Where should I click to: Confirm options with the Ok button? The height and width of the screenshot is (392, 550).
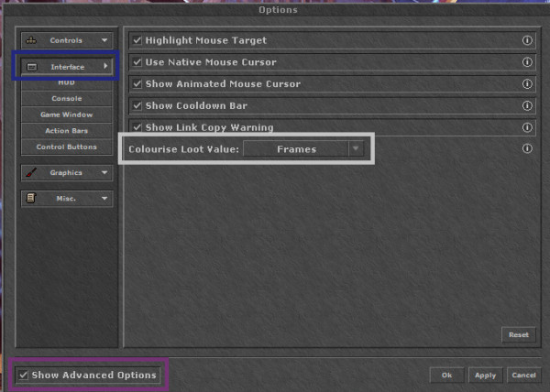446,376
